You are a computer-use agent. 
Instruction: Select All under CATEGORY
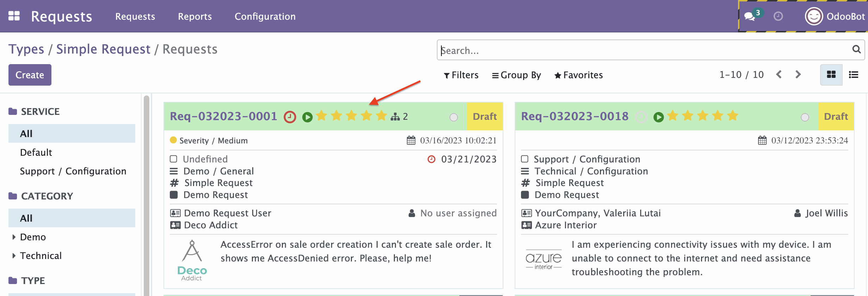tap(72, 218)
